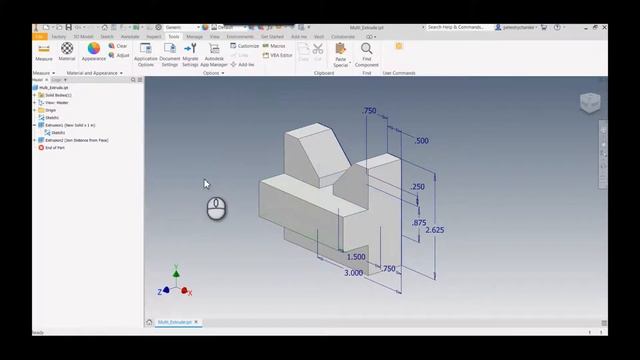This screenshot has width=640, height=360.
Task: Open the Macros command
Action: tap(274, 46)
